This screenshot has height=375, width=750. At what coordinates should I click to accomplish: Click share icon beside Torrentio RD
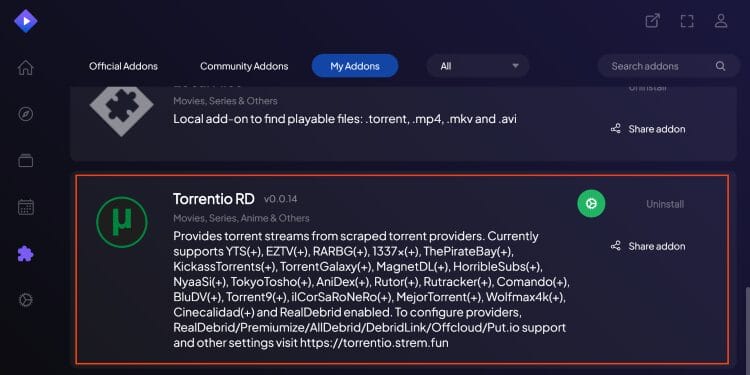tap(616, 246)
